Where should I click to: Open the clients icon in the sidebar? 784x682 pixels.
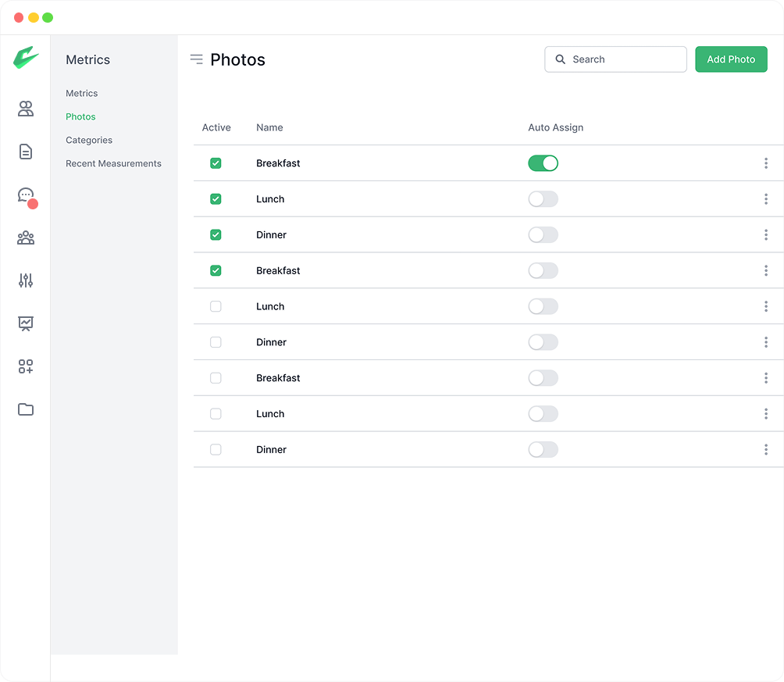[26, 109]
